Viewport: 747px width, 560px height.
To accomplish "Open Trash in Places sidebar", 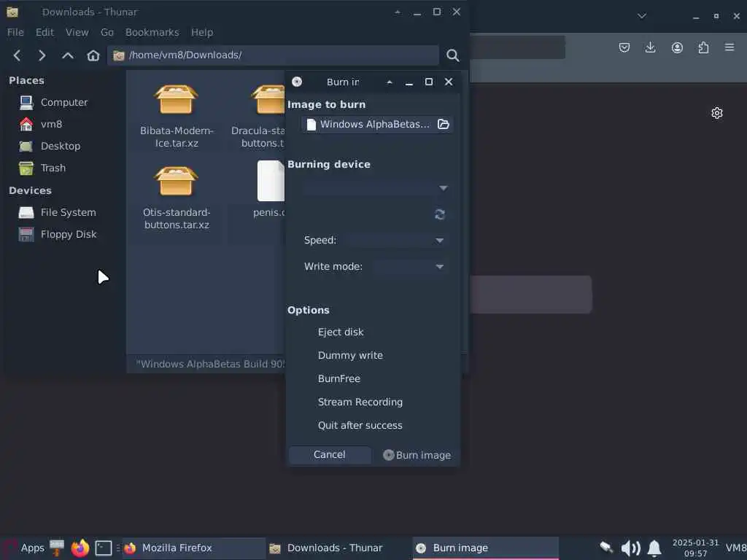I will coord(53,168).
